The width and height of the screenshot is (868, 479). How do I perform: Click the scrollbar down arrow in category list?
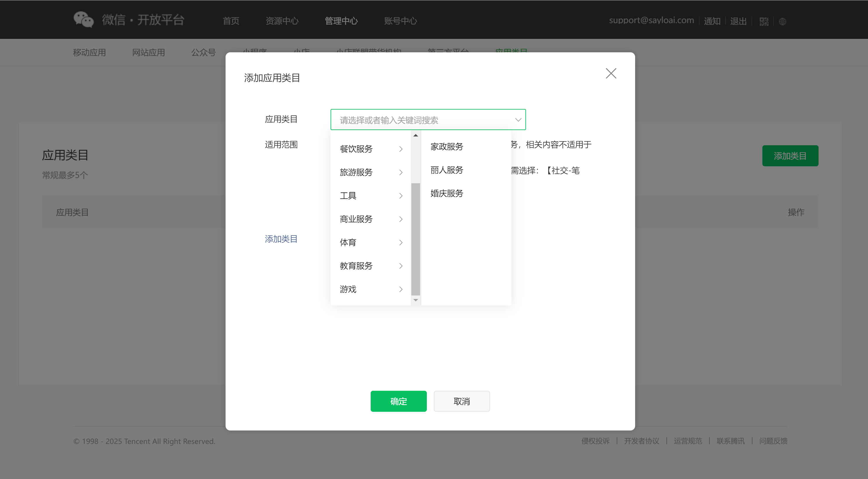415,300
